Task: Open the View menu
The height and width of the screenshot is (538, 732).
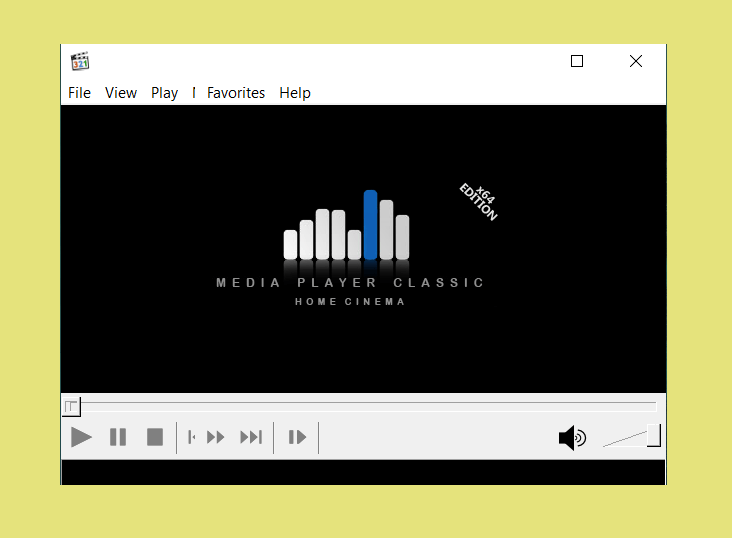Action: tap(121, 93)
